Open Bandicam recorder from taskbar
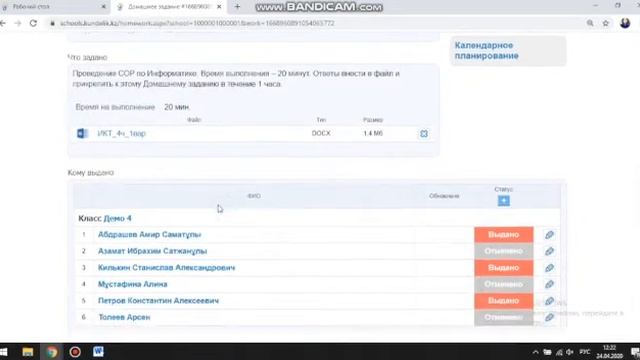 (x=75, y=352)
